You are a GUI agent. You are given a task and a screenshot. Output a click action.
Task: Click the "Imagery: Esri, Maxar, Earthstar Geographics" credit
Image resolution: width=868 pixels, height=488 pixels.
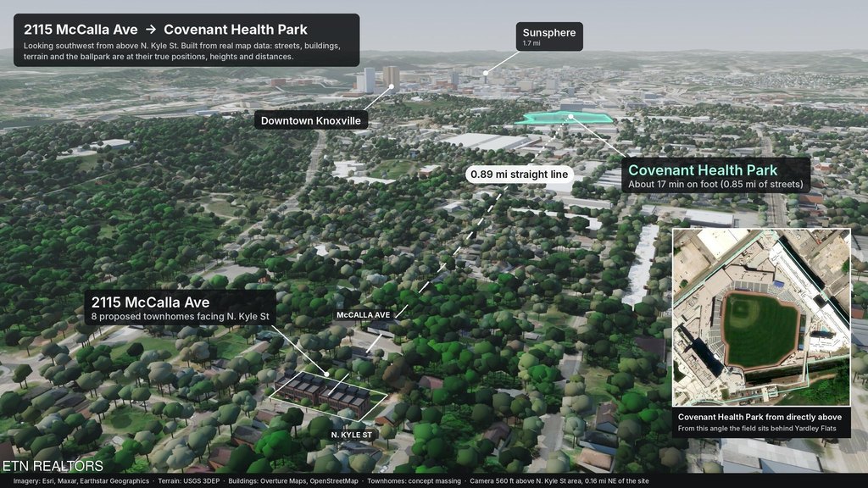(x=81, y=481)
